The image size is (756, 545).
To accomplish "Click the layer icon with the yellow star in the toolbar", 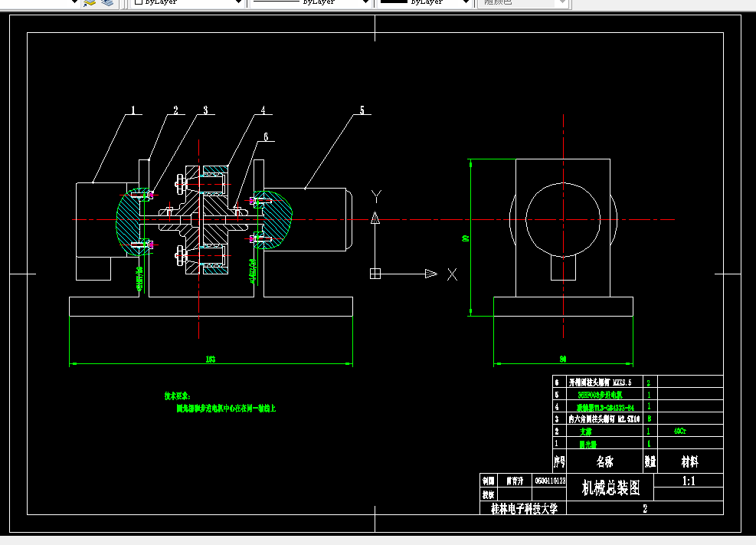I will tap(90, 2).
